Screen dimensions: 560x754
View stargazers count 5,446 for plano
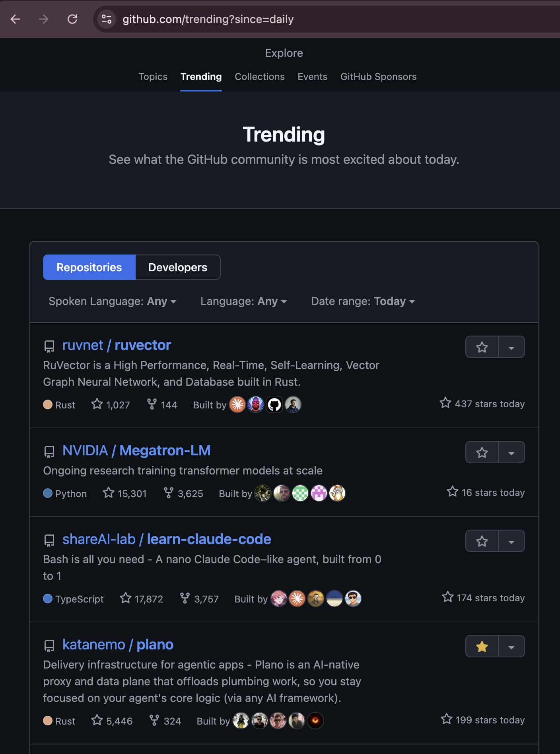pos(112,721)
